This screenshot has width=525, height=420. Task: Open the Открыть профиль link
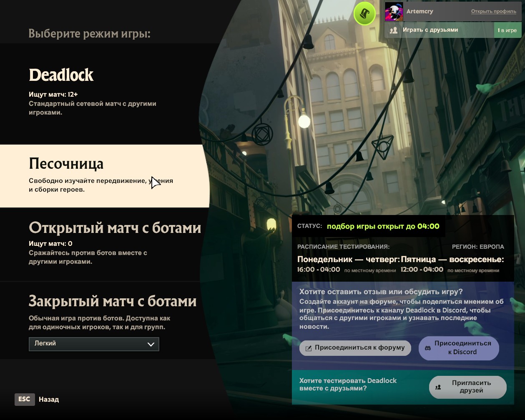click(493, 11)
